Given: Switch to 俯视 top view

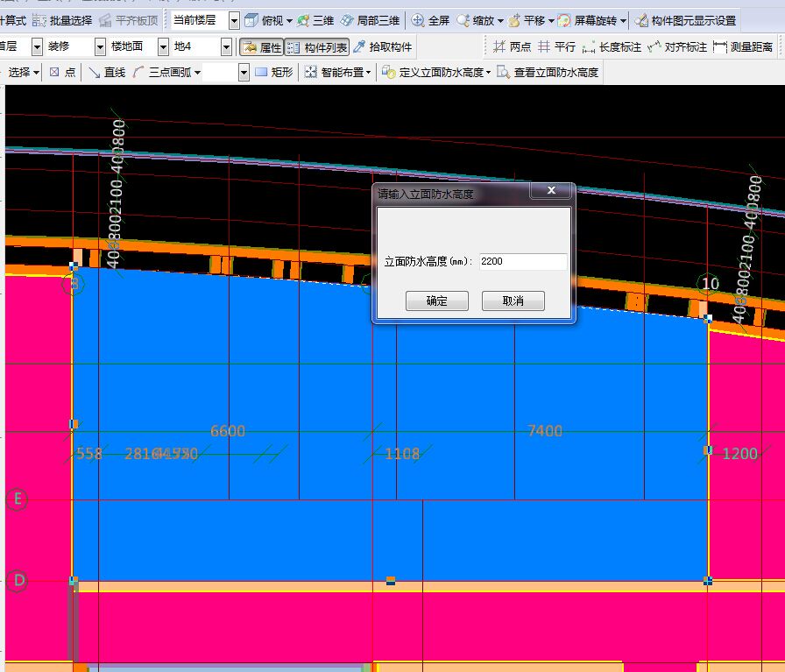Looking at the screenshot, I should coord(264,20).
